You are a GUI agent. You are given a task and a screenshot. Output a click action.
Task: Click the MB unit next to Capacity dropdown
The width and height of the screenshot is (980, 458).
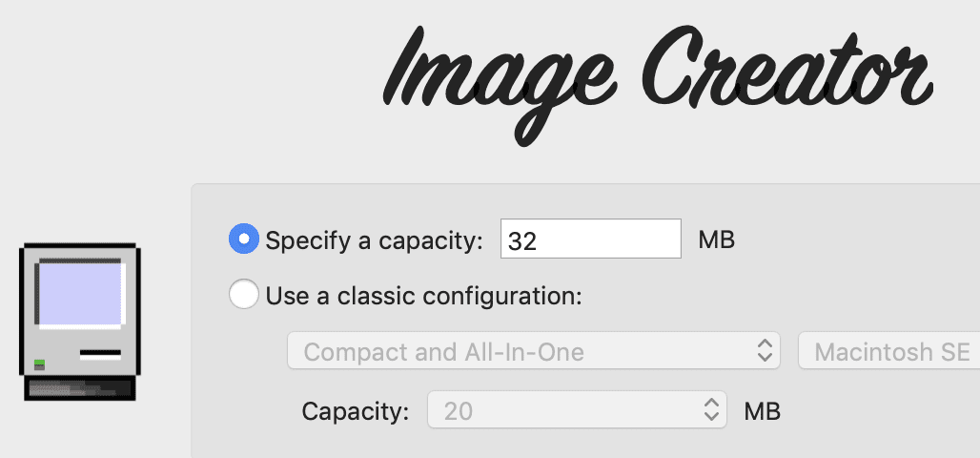pyautogui.click(x=763, y=412)
